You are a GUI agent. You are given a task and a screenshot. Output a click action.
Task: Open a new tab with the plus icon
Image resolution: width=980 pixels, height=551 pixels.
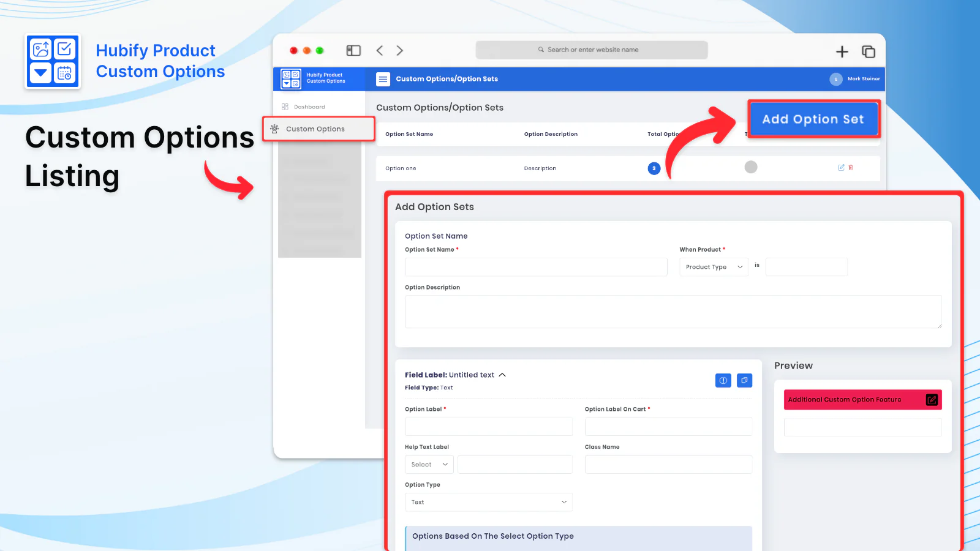point(842,52)
